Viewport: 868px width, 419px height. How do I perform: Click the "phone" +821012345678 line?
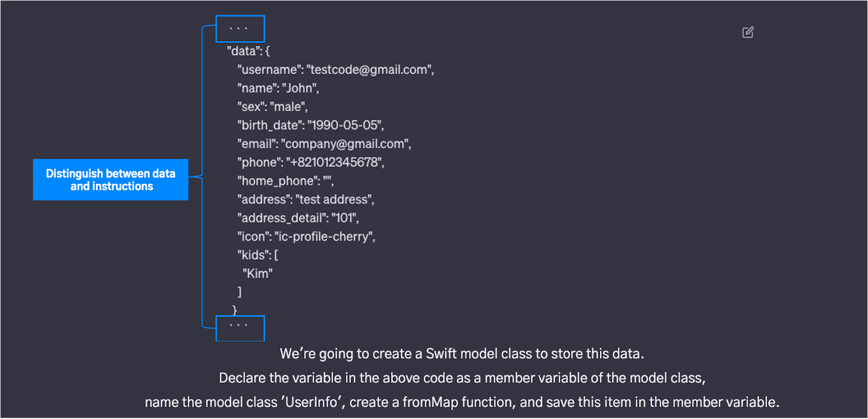[x=311, y=163]
